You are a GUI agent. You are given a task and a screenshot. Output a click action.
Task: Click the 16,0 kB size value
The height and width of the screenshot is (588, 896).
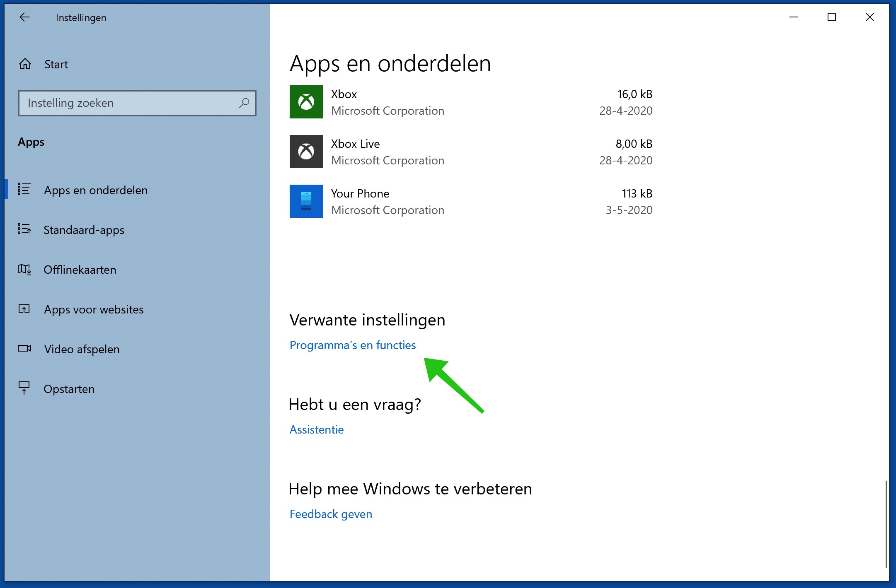(x=634, y=94)
